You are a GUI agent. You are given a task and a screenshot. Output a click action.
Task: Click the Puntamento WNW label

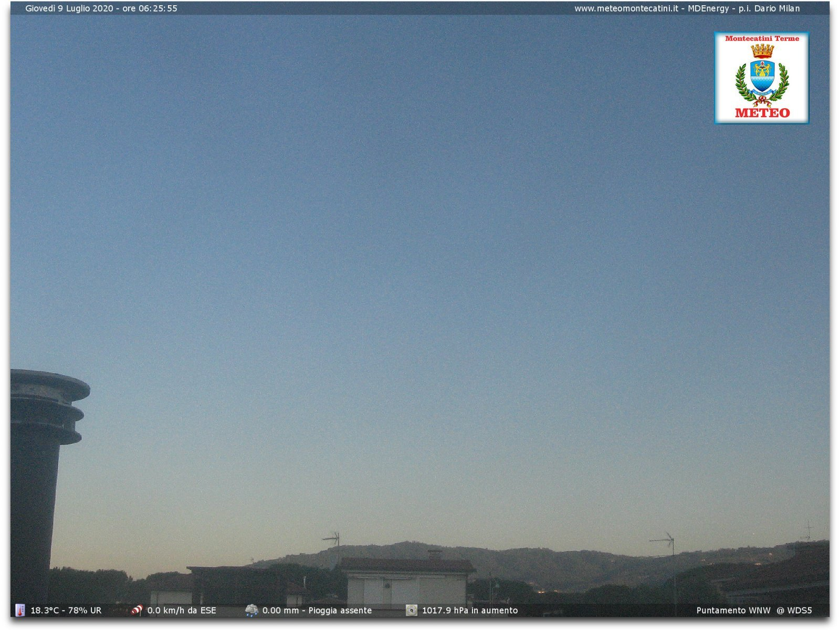[733, 611]
